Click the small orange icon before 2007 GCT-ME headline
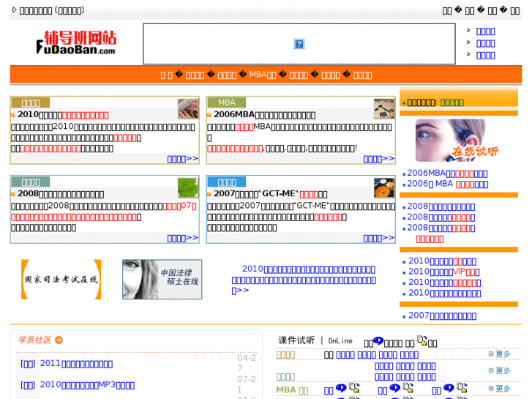The image size is (532, 399). pyautogui.click(x=209, y=194)
